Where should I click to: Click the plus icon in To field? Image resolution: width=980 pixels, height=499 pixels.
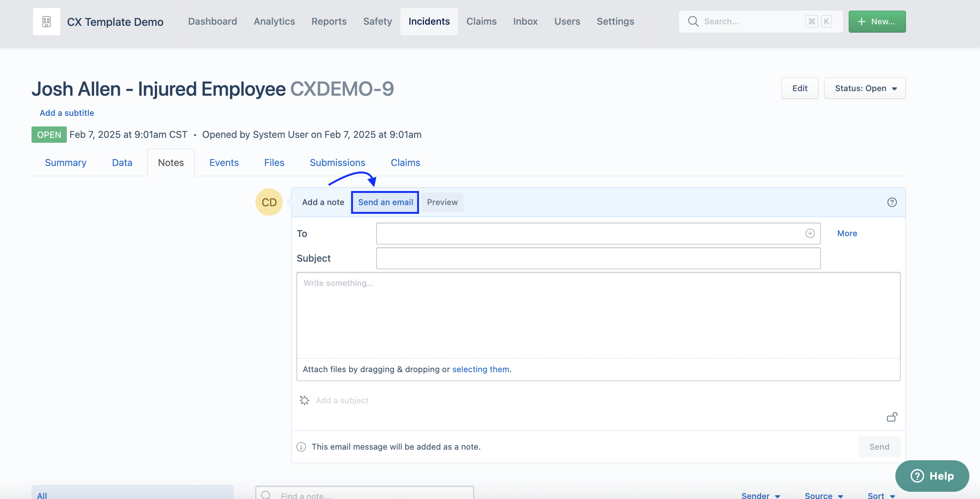click(810, 233)
